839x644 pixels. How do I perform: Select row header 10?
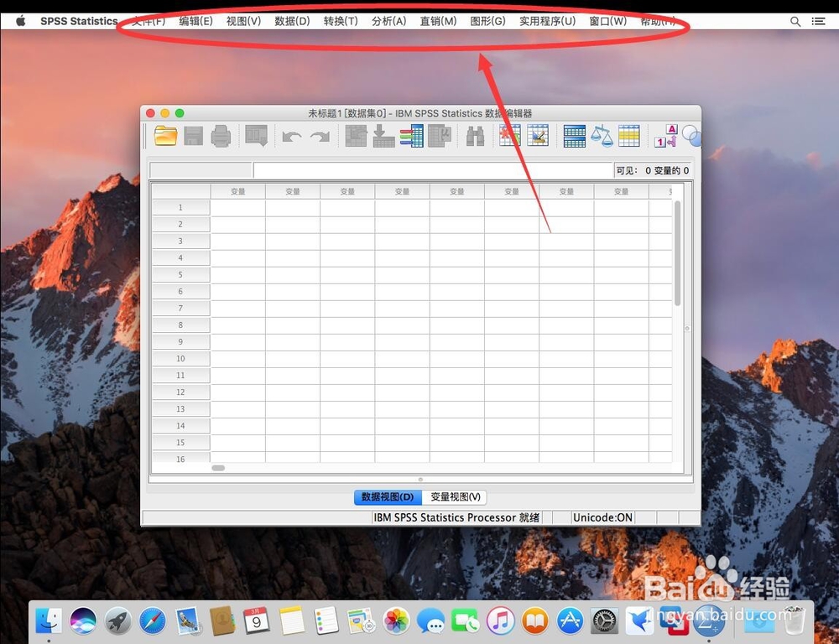[x=181, y=359]
